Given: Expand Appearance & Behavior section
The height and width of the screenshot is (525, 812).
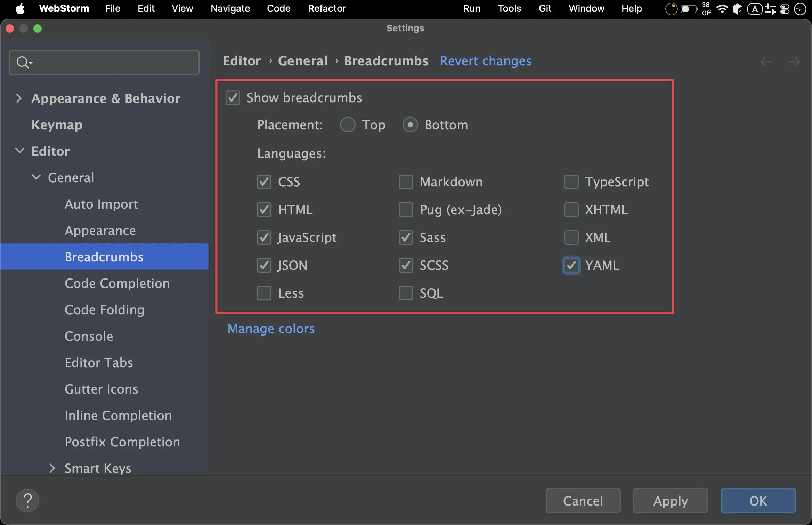Looking at the screenshot, I should point(19,98).
